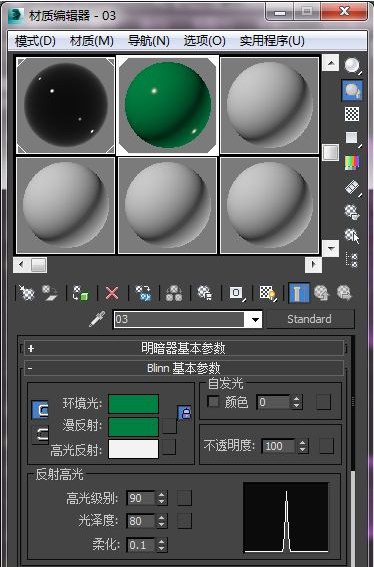Click the sample slots scroll-up arrow

[x=330, y=63]
